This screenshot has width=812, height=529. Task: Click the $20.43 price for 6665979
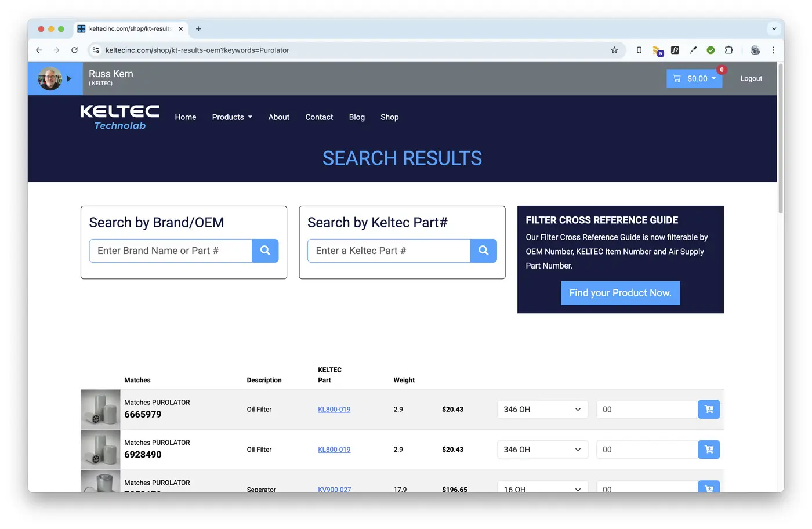[x=452, y=410]
